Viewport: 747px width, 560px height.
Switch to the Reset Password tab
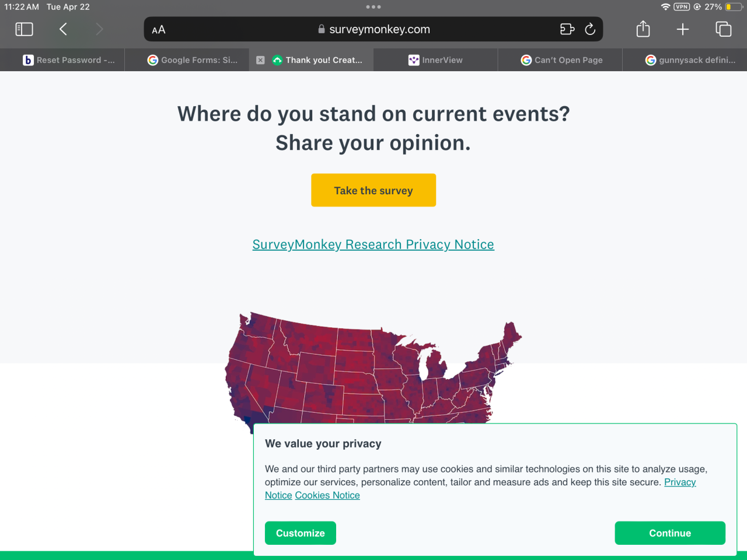[x=69, y=60]
